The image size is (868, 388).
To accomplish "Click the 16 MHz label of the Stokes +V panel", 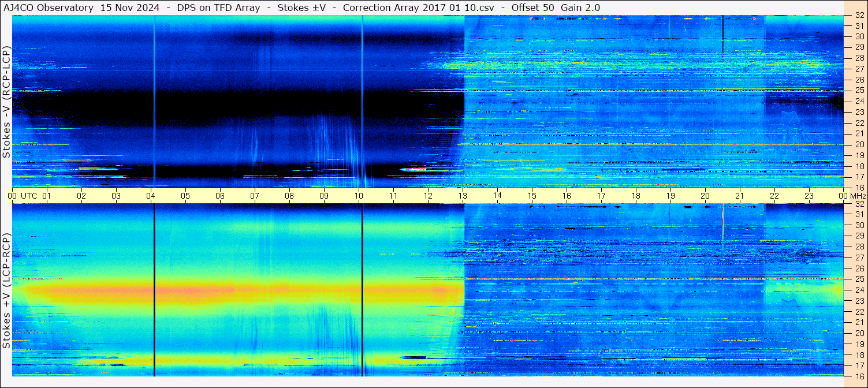I will [859, 376].
